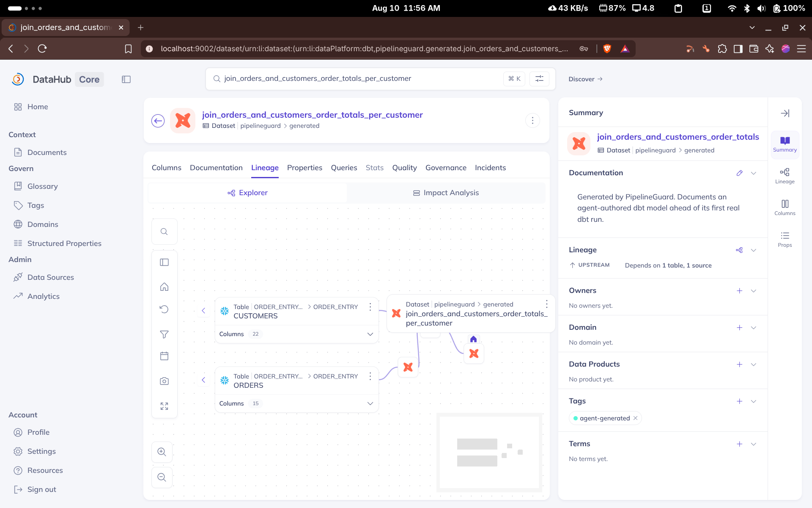Open dataset header three-dot menu
The height and width of the screenshot is (508, 812).
tap(532, 121)
